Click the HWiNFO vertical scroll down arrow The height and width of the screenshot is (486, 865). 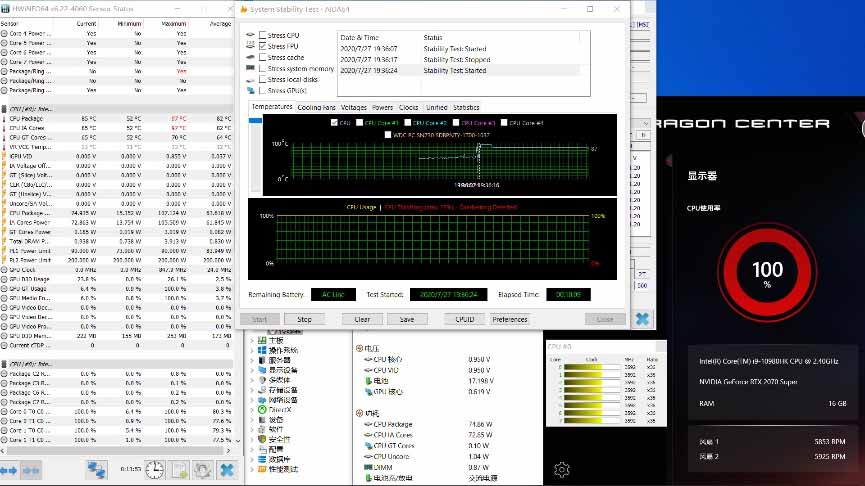(238, 441)
